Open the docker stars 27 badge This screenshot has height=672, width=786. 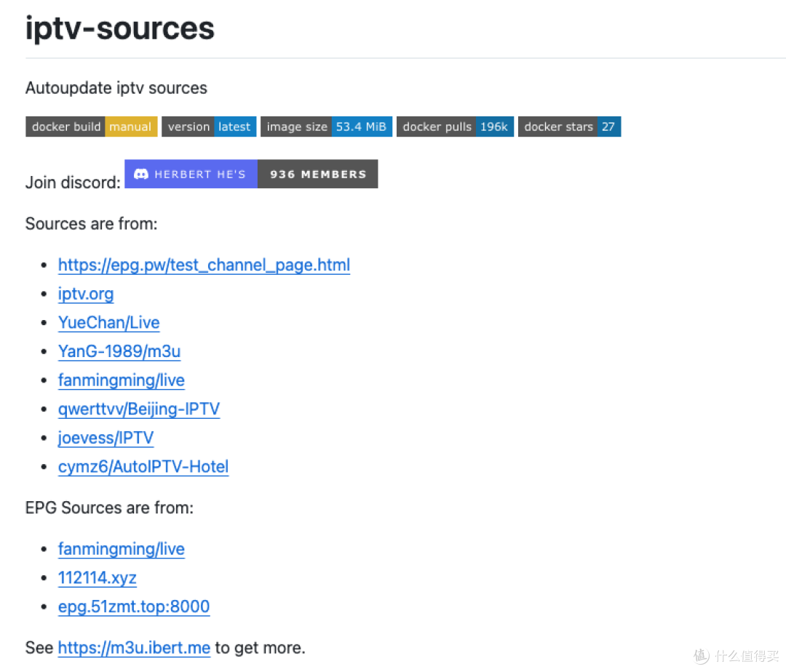pyautogui.click(x=569, y=127)
